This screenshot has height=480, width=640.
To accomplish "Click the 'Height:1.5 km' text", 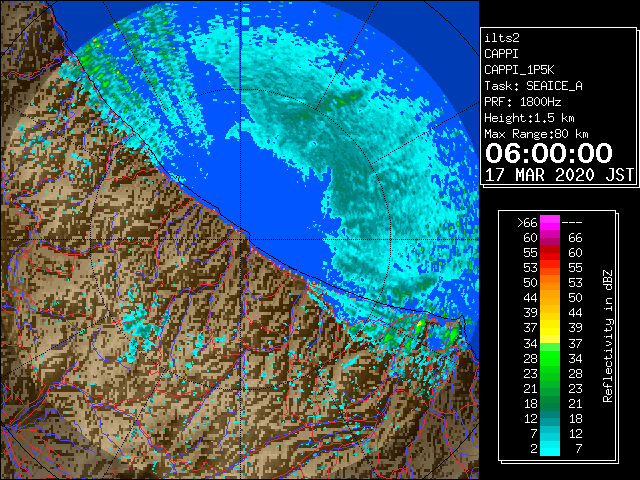I will pyautogui.click(x=529, y=118).
